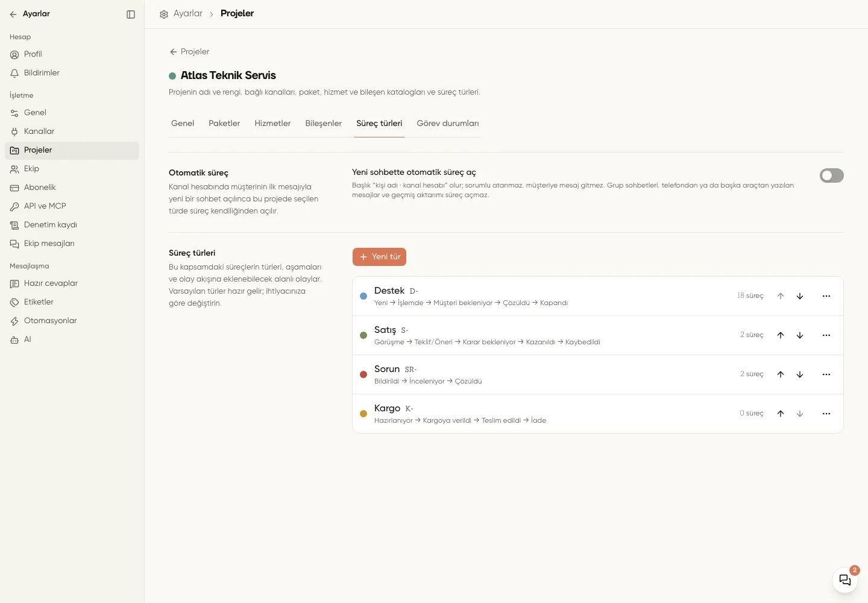This screenshot has height=603, width=868.
Task: Click the green Satış color dot
Action: [363, 335]
